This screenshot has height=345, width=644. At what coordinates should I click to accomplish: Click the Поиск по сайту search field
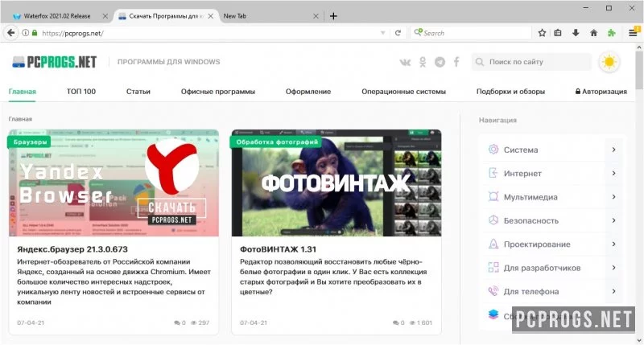click(531, 62)
